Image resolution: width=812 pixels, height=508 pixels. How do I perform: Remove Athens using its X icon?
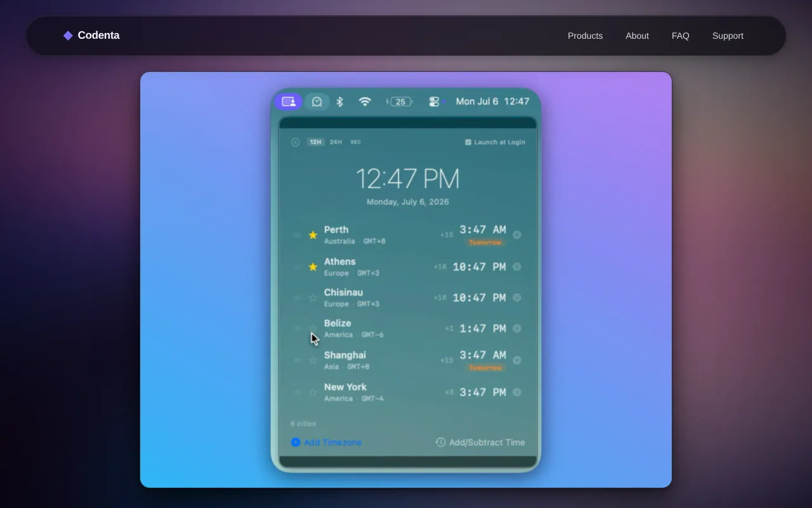pyautogui.click(x=517, y=267)
